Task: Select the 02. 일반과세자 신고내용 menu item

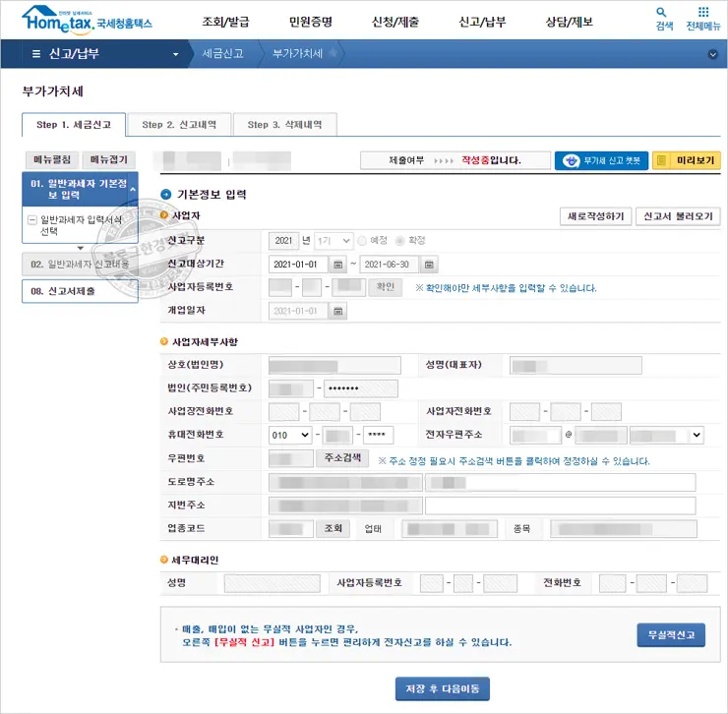Action: pos(80,265)
